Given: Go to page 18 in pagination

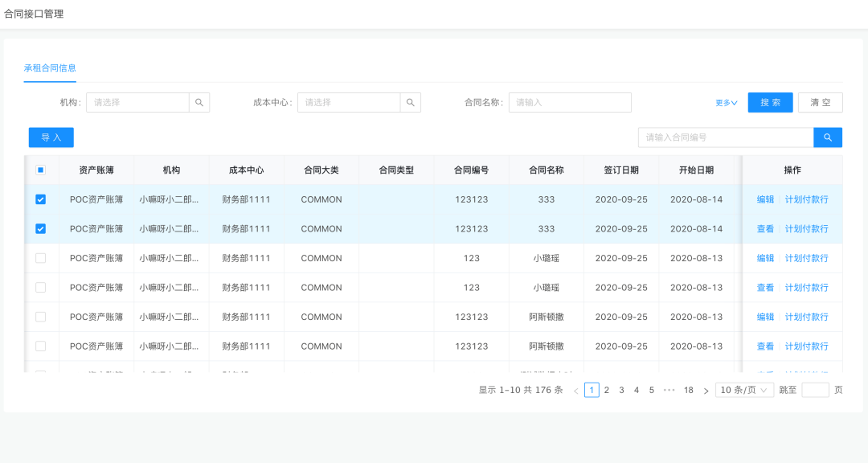Looking at the screenshot, I should [x=689, y=390].
